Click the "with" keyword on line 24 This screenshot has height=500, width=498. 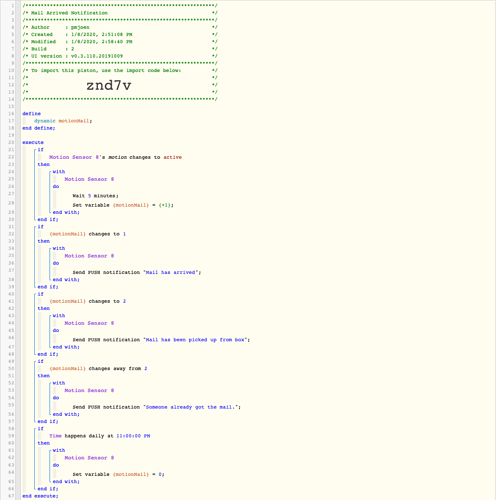tap(59, 172)
